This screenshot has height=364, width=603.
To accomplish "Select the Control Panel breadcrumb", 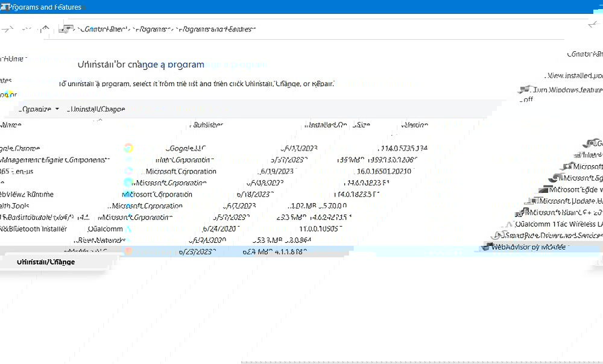I will [104, 29].
